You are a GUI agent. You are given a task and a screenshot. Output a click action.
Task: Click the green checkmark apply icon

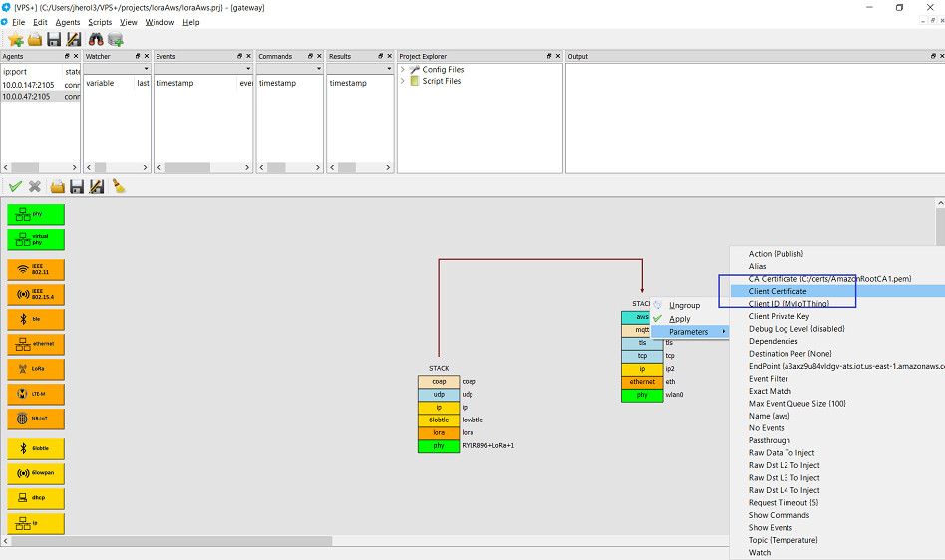(x=15, y=186)
